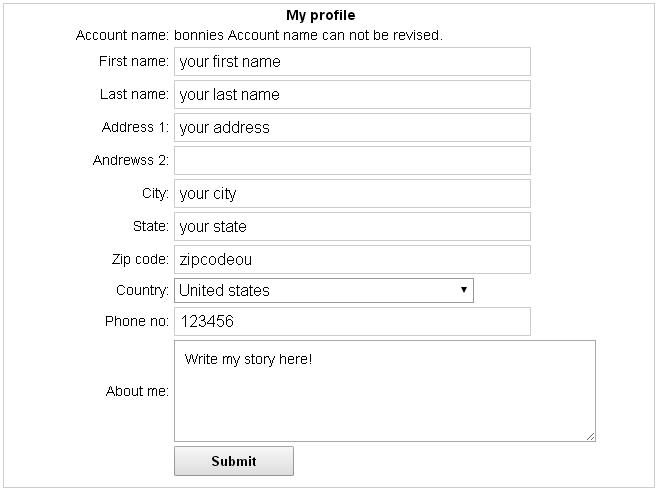Image resolution: width=660 pixels, height=490 pixels.
Task: Click the About me label
Action: pos(137,391)
